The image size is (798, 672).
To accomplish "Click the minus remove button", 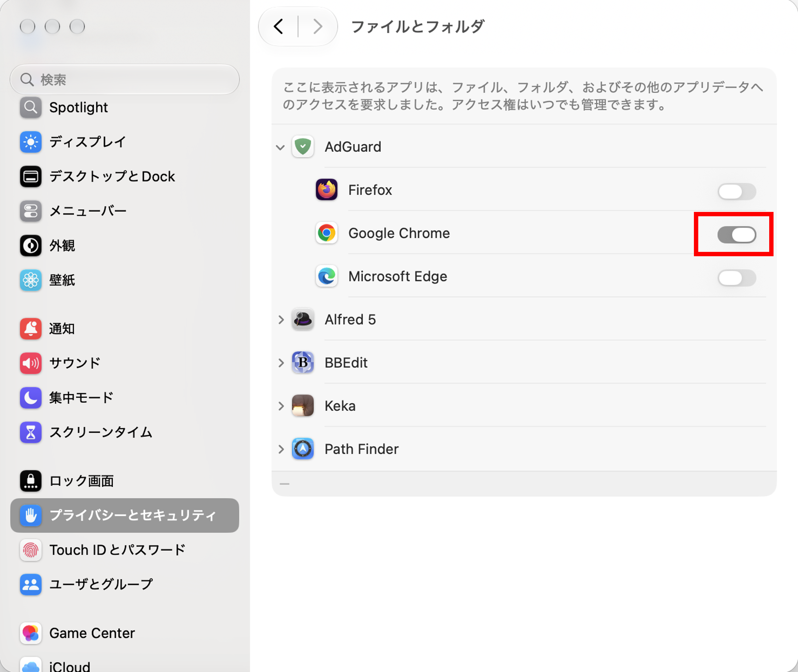I will click(285, 484).
